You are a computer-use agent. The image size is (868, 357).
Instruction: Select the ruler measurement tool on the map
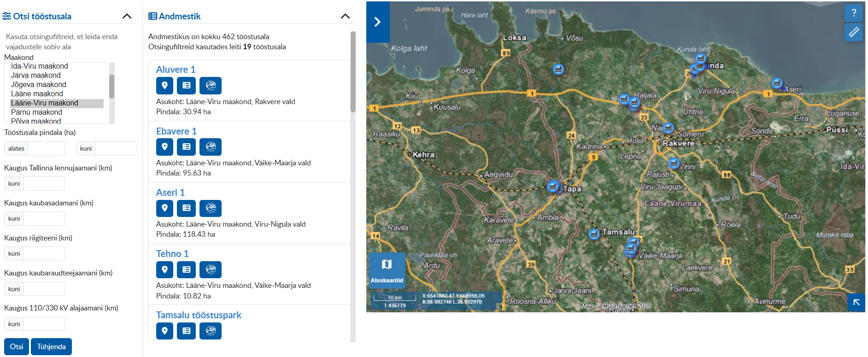pyautogui.click(x=854, y=32)
